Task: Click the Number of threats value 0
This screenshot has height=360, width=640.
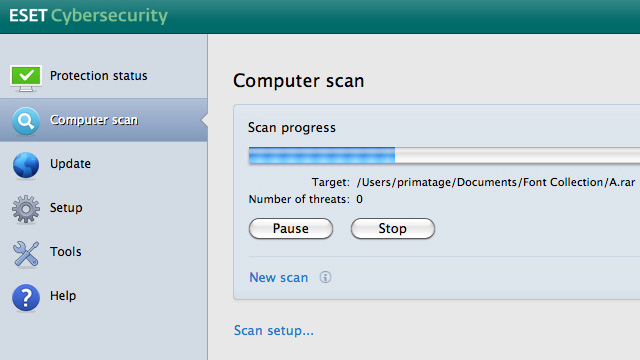Action: point(359,199)
